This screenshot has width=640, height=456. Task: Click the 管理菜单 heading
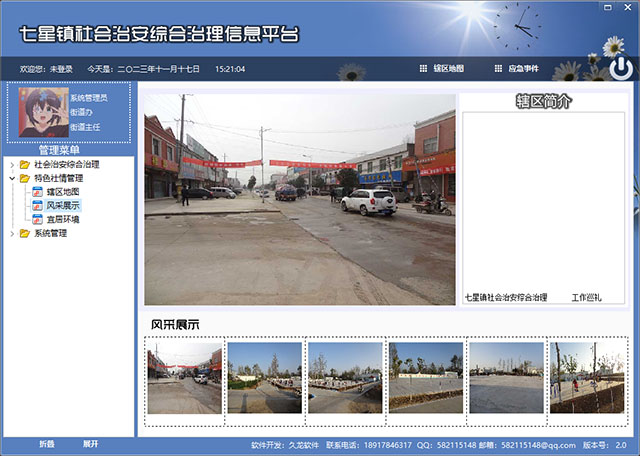[59, 150]
